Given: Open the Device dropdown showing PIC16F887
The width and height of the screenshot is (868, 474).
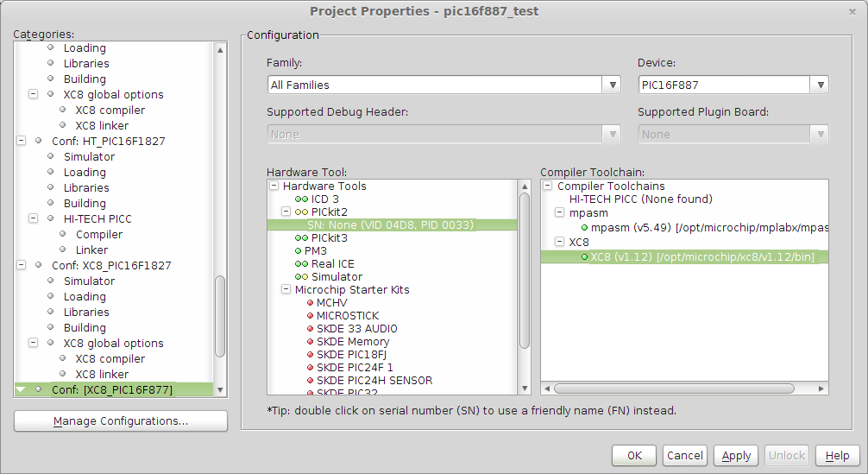Looking at the screenshot, I should (819, 85).
